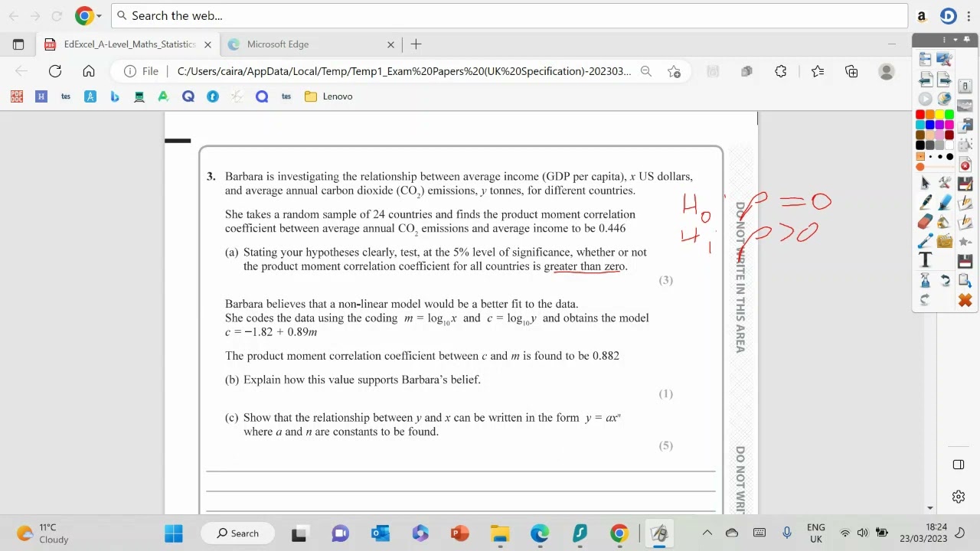The height and width of the screenshot is (551, 980).
Task: Go to next annotation page
Action: click(945, 80)
